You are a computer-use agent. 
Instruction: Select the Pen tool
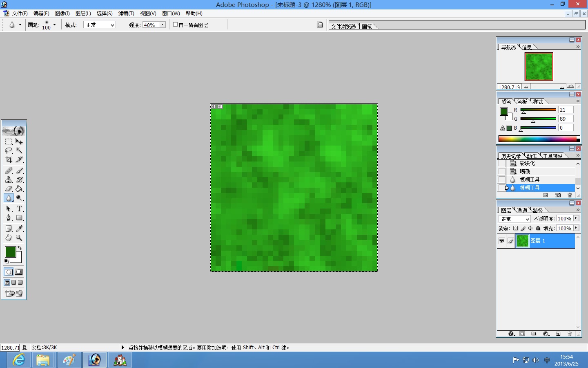coord(9,218)
